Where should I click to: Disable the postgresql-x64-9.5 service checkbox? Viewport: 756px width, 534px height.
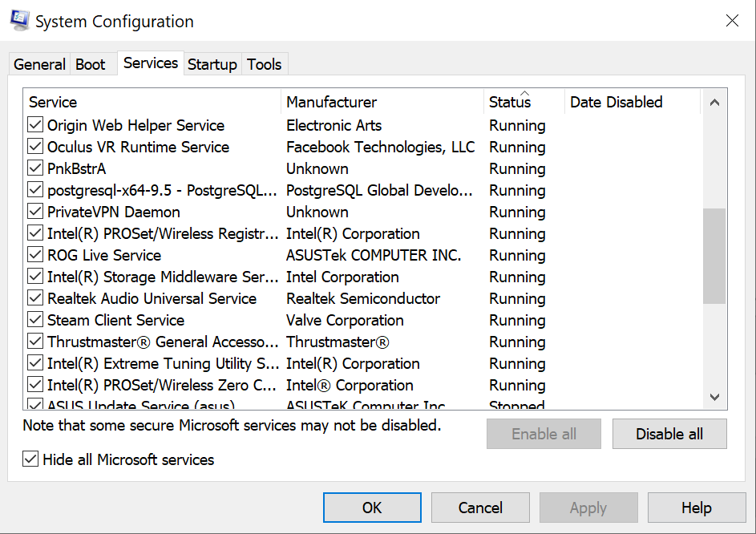pos(35,190)
